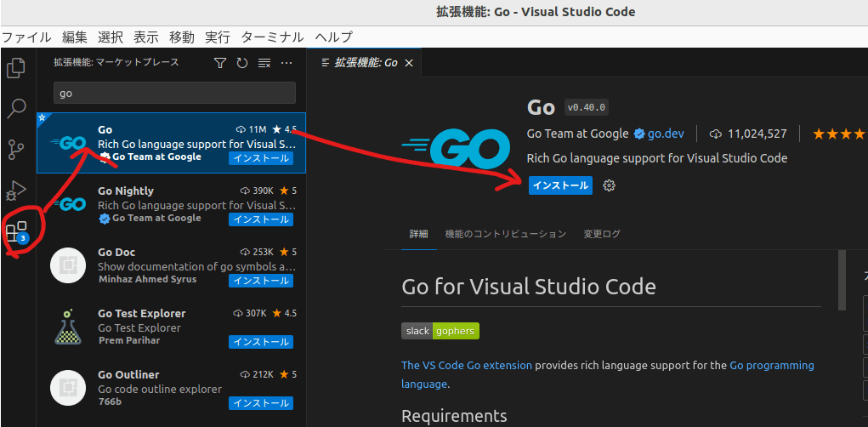This screenshot has width=868, height=427.
Task: Open the 移動 menu
Action: click(x=182, y=37)
